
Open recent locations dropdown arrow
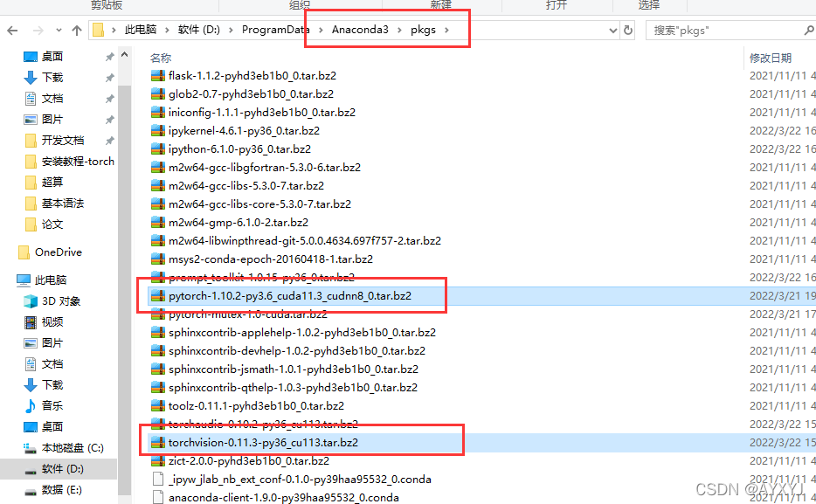click(x=59, y=31)
